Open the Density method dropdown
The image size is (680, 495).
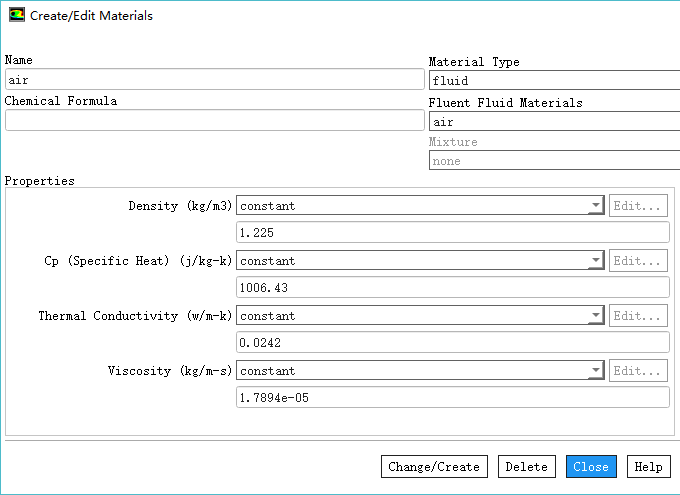(x=596, y=206)
